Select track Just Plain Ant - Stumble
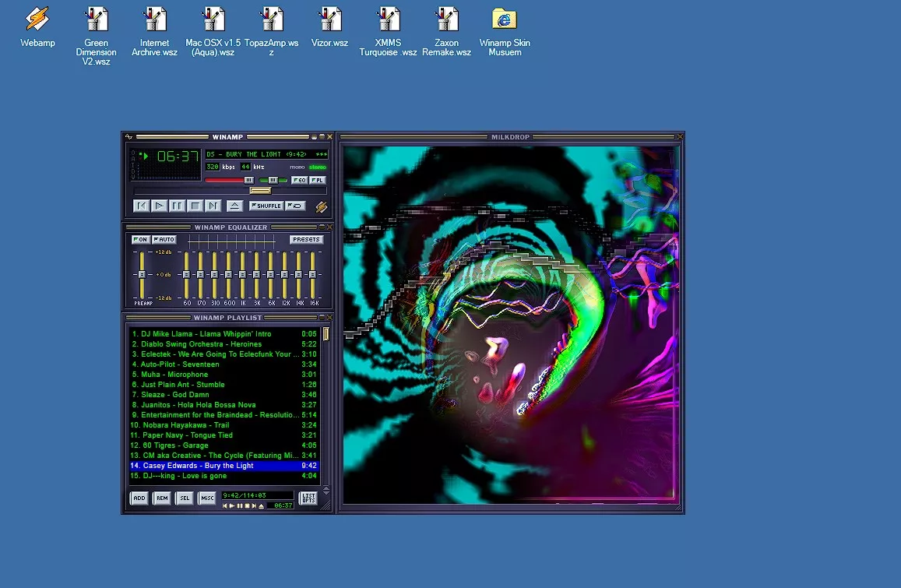This screenshot has width=901, height=588. (223, 385)
